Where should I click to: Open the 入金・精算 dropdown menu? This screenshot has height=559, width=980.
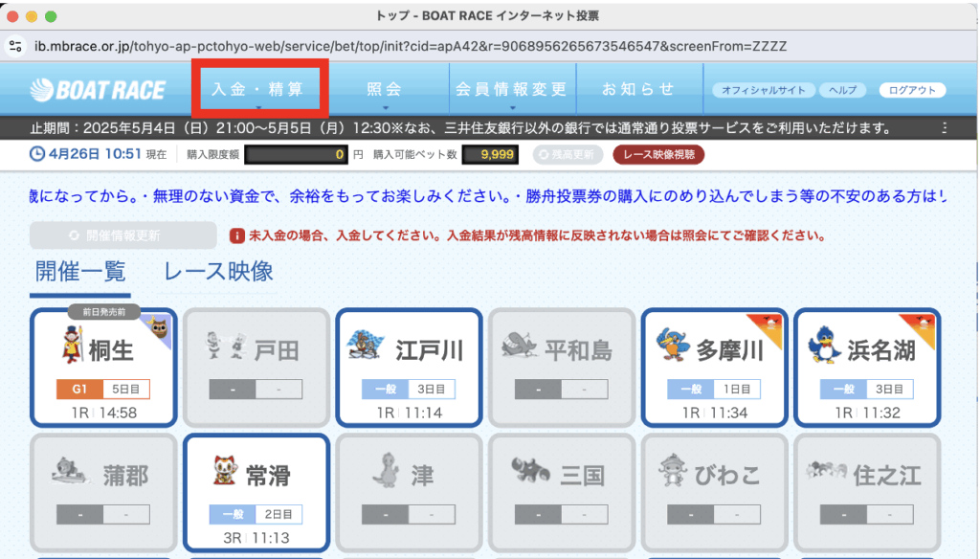[x=257, y=89]
